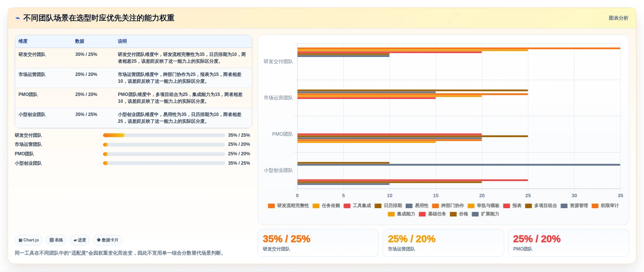The height and width of the screenshot is (272, 644).
Task: Click the x-axis tick label 0
Action: pyautogui.click(x=297, y=196)
